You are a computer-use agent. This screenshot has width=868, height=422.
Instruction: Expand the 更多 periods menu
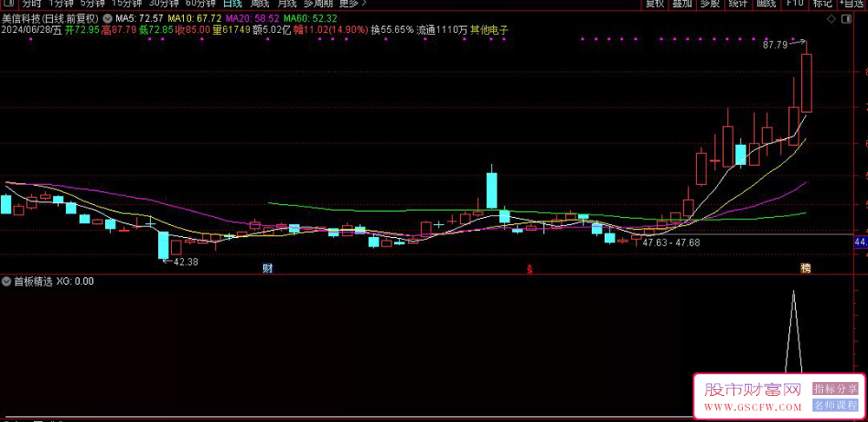point(352,3)
